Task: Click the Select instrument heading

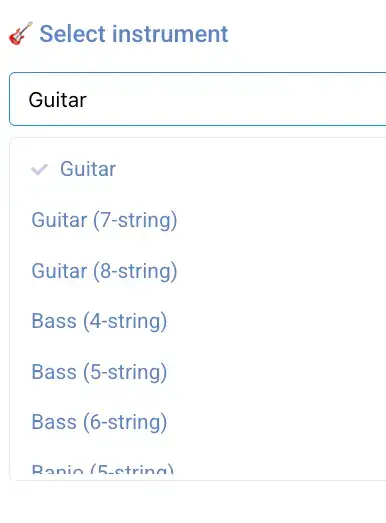Action: (x=133, y=34)
